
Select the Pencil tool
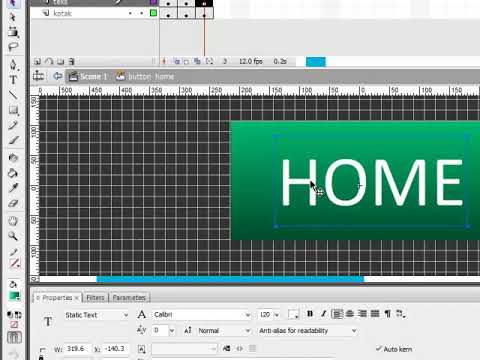(13, 125)
